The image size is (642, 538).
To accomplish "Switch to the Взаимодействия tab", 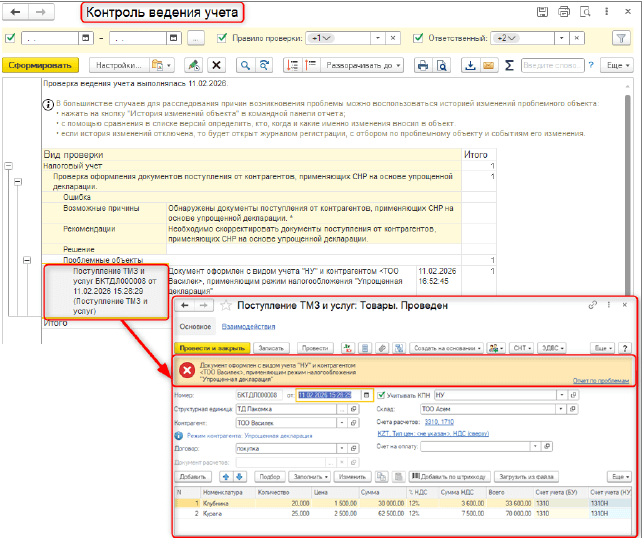I will click(246, 326).
